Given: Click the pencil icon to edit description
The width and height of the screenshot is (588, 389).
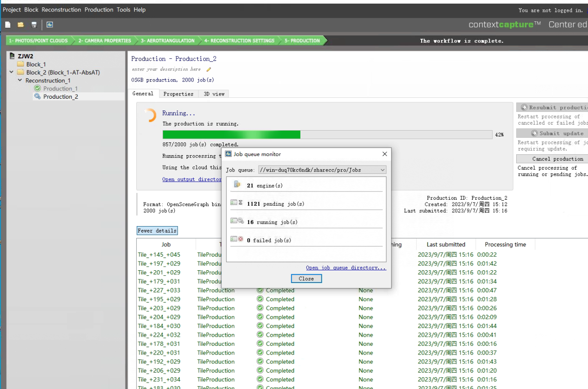Looking at the screenshot, I should pyautogui.click(x=209, y=69).
